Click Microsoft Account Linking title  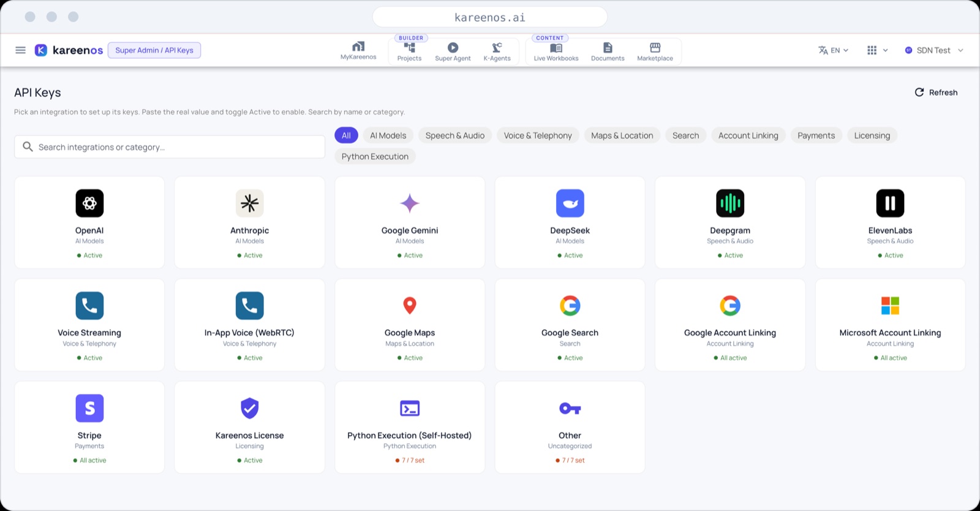click(x=891, y=333)
